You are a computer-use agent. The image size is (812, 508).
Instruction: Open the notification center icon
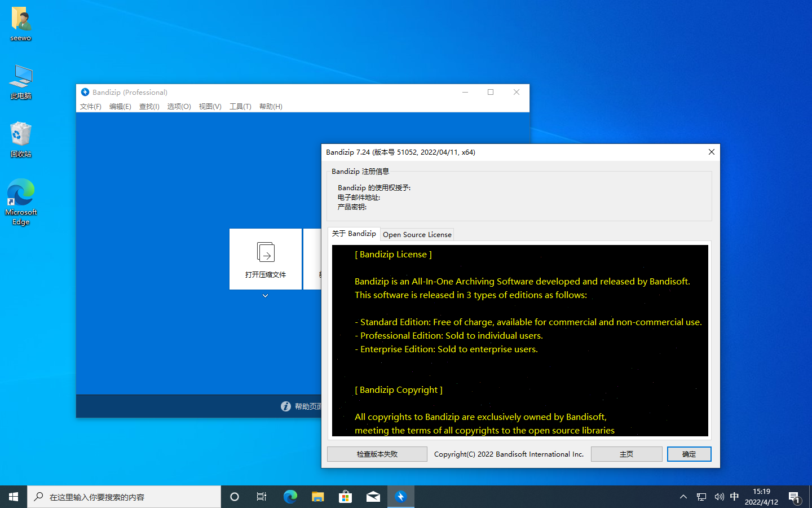795,497
